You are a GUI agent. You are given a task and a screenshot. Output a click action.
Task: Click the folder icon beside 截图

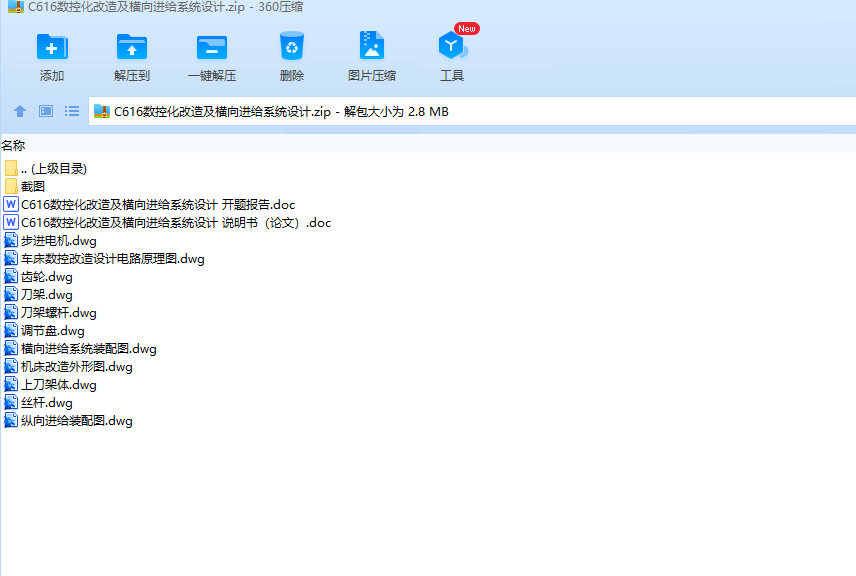click(x=11, y=186)
